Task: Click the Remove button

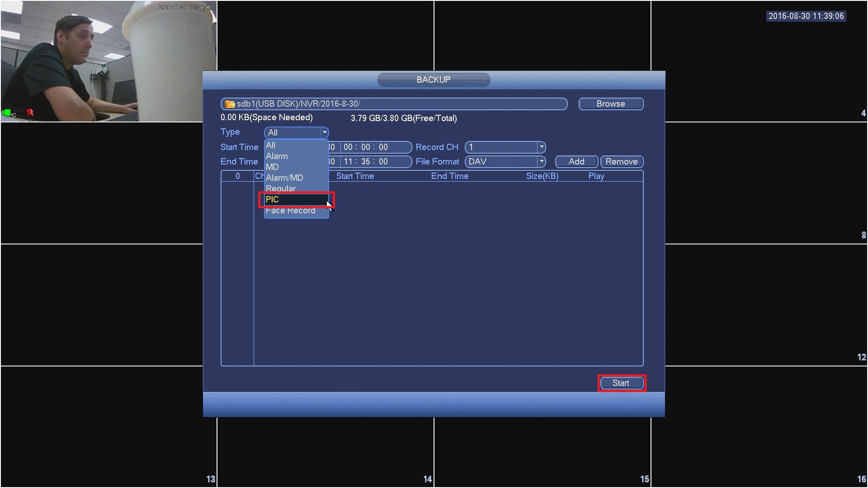Action: [621, 161]
